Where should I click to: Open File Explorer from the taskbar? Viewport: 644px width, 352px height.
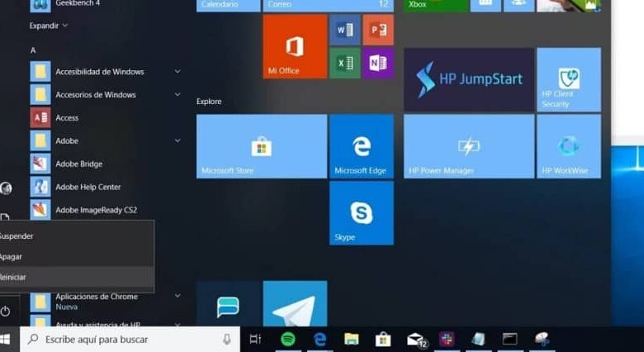tap(352, 340)
